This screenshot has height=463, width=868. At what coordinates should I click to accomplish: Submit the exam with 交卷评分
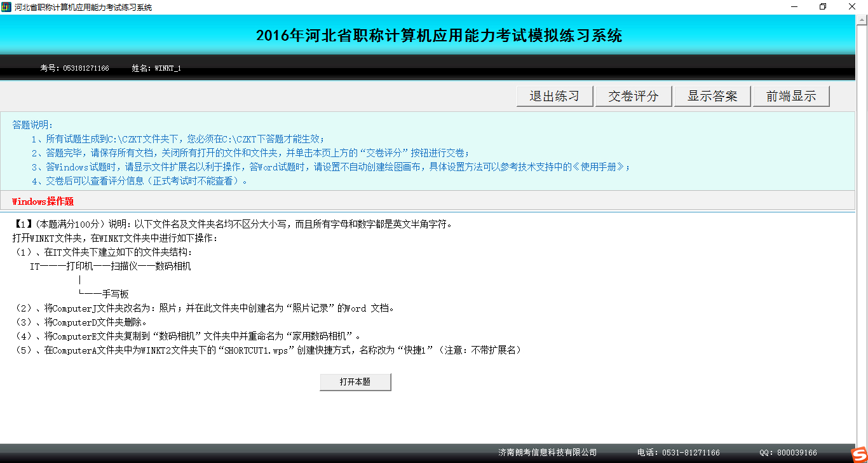click(x=633, y=97)
